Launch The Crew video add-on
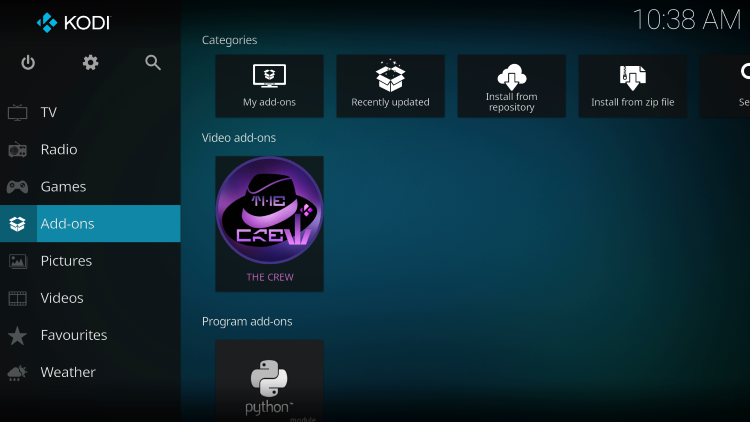 tap(269, 224)
